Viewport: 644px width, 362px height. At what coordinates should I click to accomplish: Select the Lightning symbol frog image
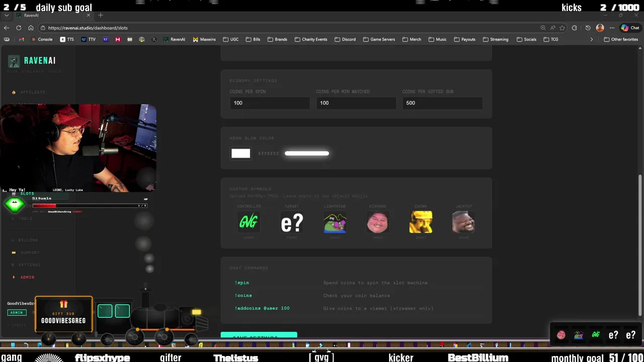(335, 222)
